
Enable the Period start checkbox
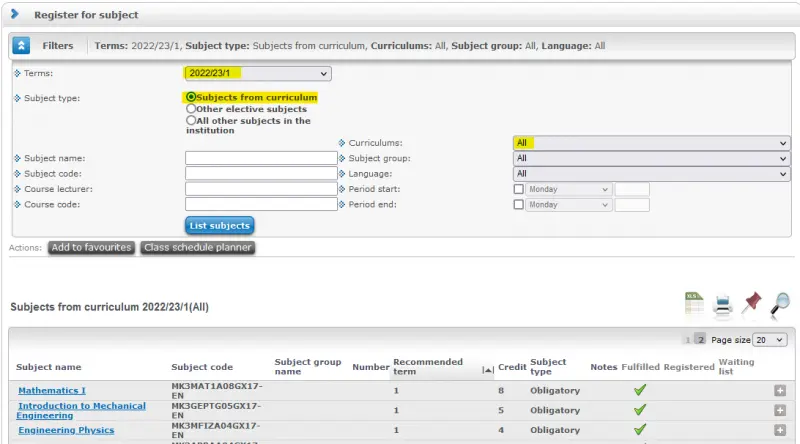(518, 189)
